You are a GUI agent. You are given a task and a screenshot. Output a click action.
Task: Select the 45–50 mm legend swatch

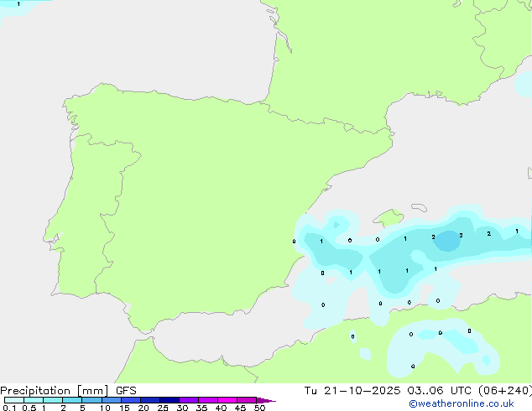pos(247,400)
